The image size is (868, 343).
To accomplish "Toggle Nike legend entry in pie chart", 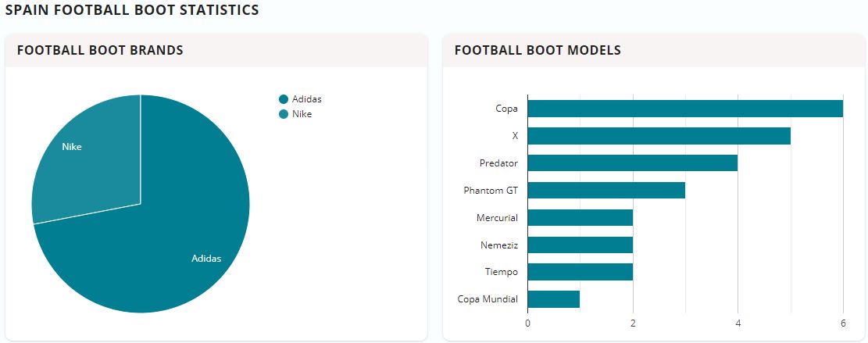I will pos(302,114).
